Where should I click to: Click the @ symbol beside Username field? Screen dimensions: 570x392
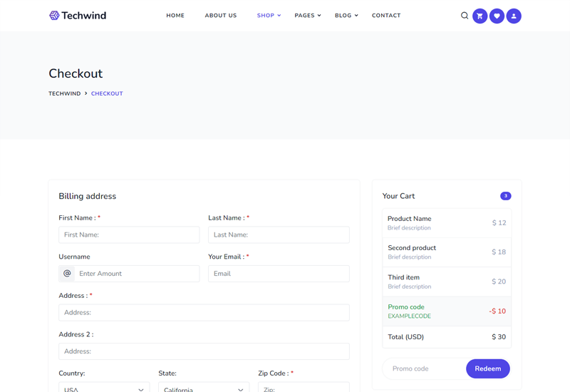click(67, 274)
